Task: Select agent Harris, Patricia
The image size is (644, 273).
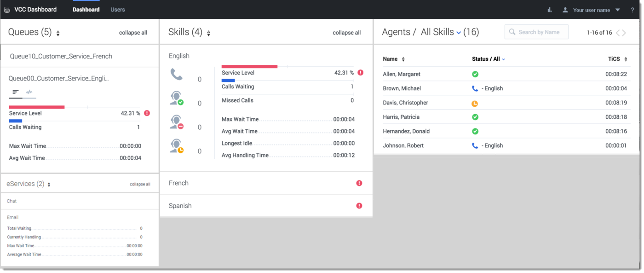Action: coord(401,117)
